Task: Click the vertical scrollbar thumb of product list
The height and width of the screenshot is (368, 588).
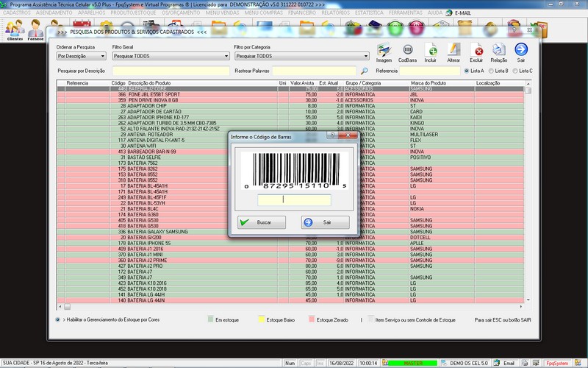Action: coord(528,91)
